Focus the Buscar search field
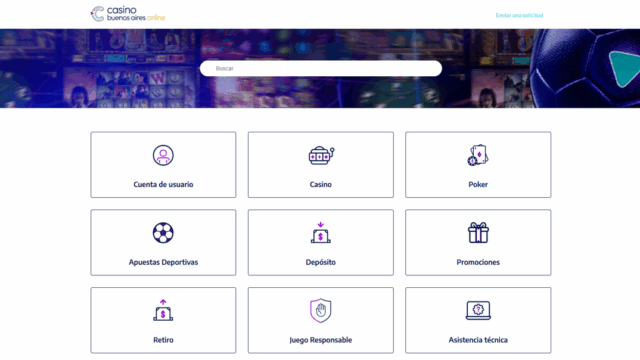The width and height of the screenshot is (640, 360). [x=321, y=68]
